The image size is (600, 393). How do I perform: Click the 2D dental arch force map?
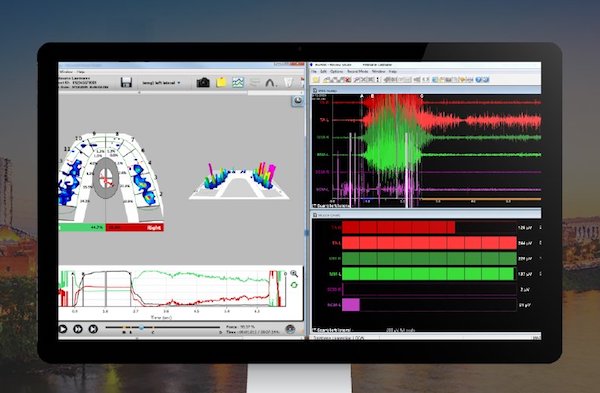[111, 177]
